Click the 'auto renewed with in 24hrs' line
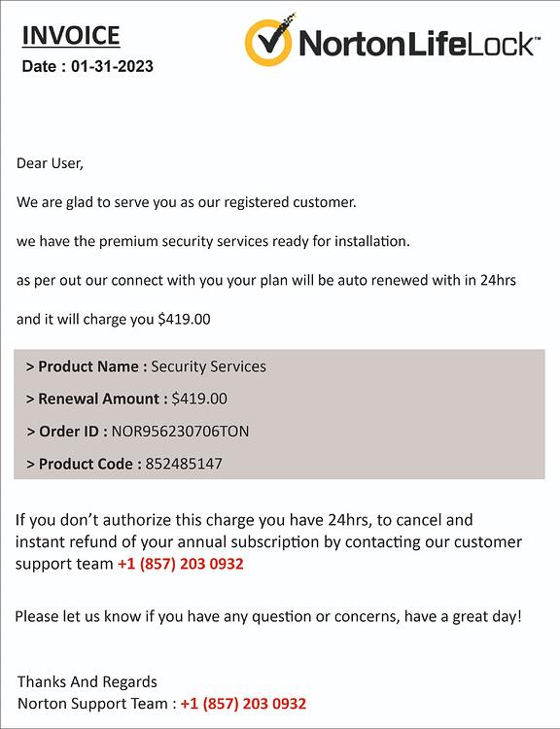Image resolution: width=560 pixels, height=729 pixels. [266, 280]
